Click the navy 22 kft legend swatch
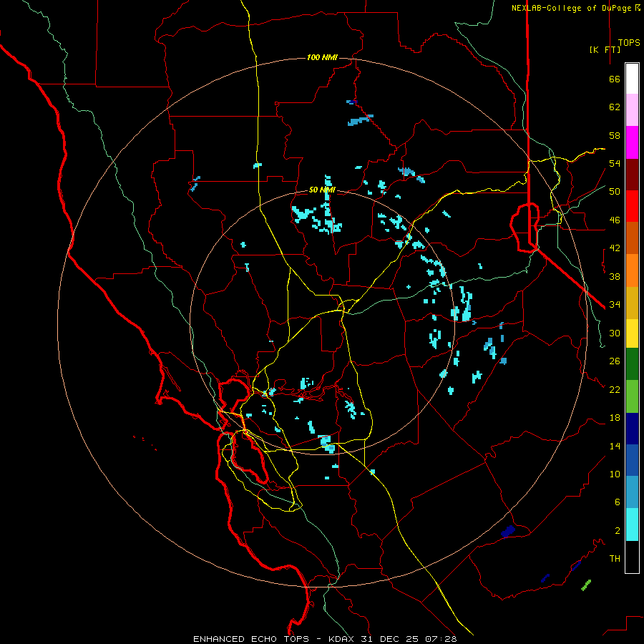The height and width of the screenshot is (644, 644). 632,429
